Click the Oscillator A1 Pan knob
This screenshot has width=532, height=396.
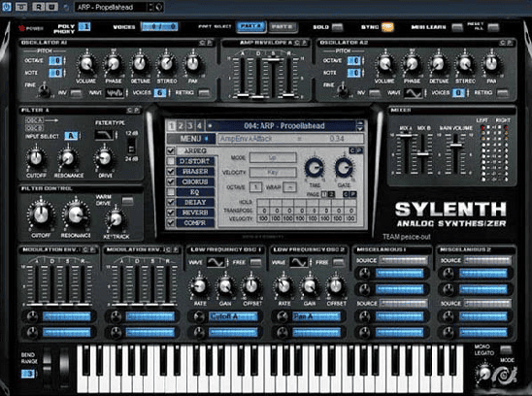click(x=193, y=63)
